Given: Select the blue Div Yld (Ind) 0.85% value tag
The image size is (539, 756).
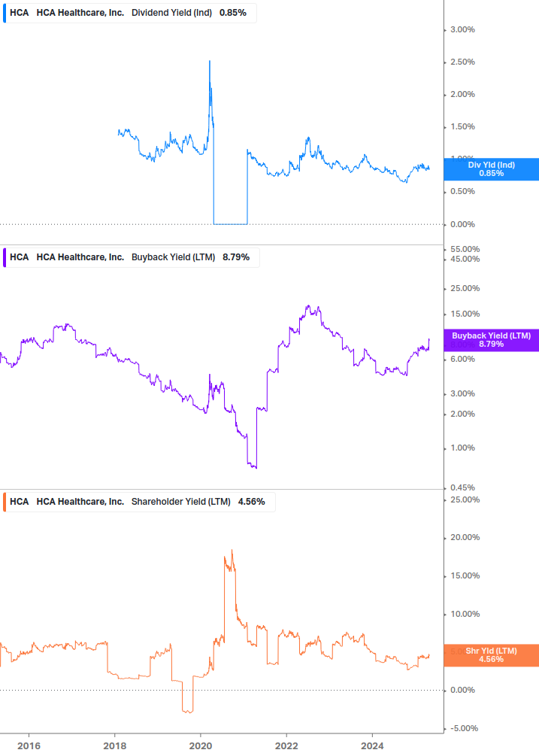Looking at the screenshot, I should tap(492, 169).
